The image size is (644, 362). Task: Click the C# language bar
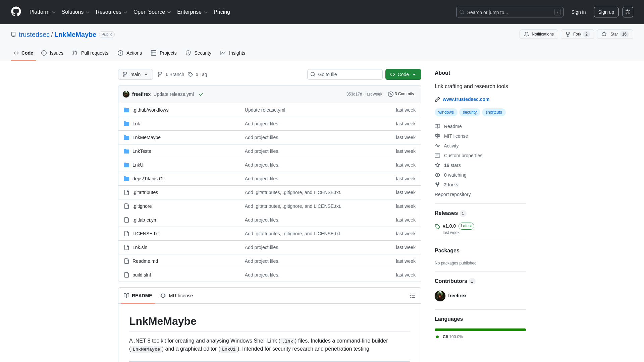[x=480, y=330]
